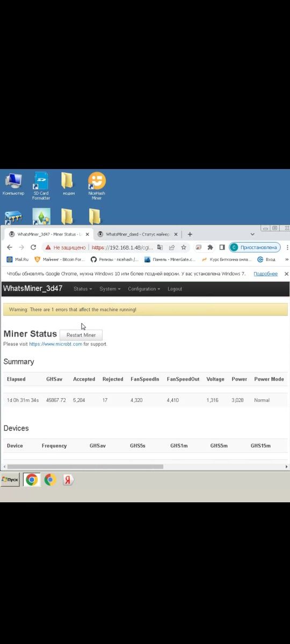The width and height of the screenshot is (290, 644).
Task: Open the Status dropdown menu
Action: tap(83, 289)
